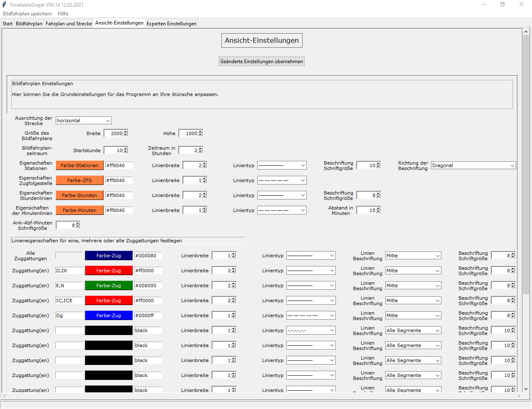Image resolution: width=532 pixels, height=409 pixels.
Task: Switch to the Bildfahrplan tab
Action: click(29, 24)
